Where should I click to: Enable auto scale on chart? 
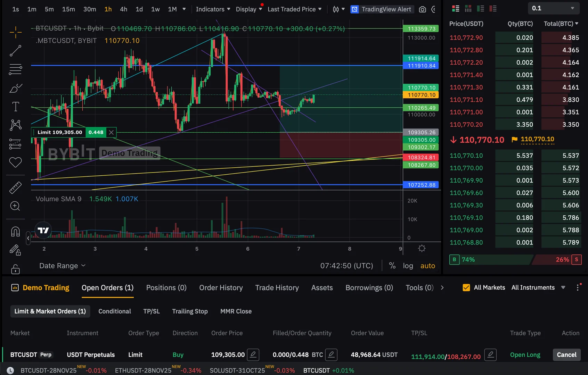[x=428, y=266]
